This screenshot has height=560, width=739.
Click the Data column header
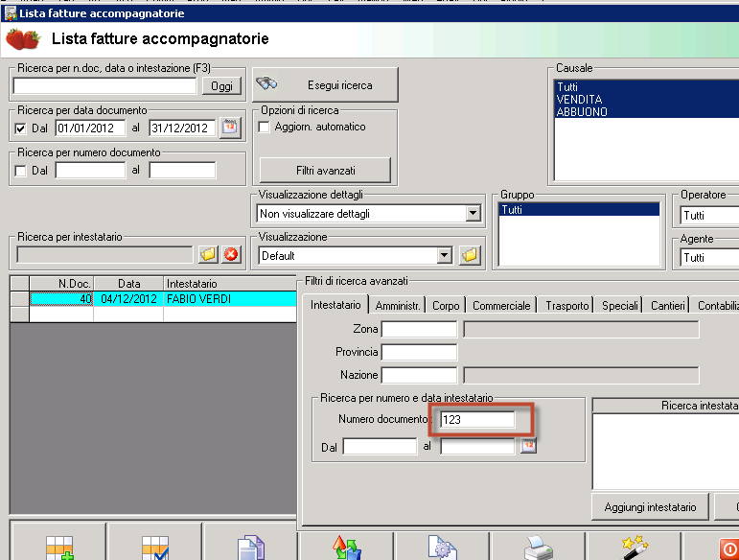[x=128, y=284]
